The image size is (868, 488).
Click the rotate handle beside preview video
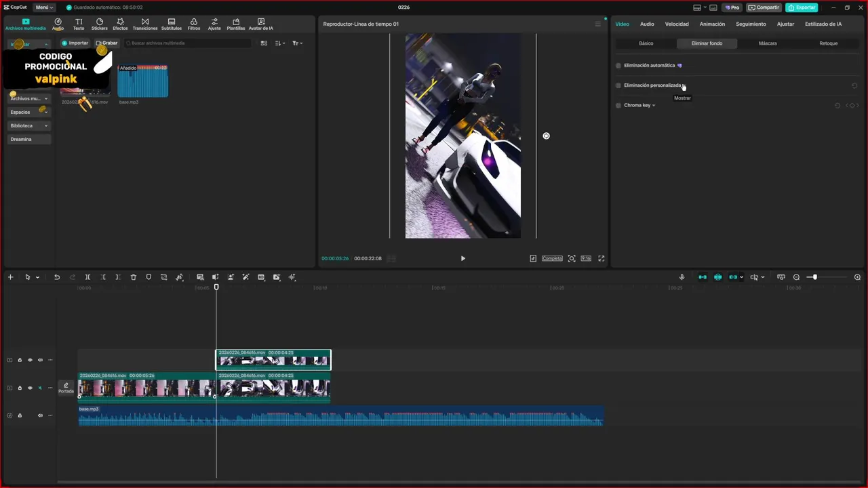coord(546,136)
